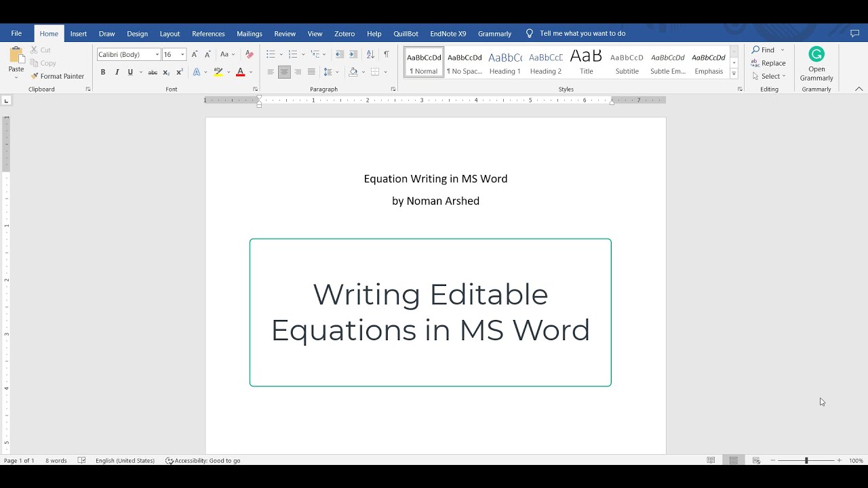Click the 100% zoom level

tap(856, 461)
